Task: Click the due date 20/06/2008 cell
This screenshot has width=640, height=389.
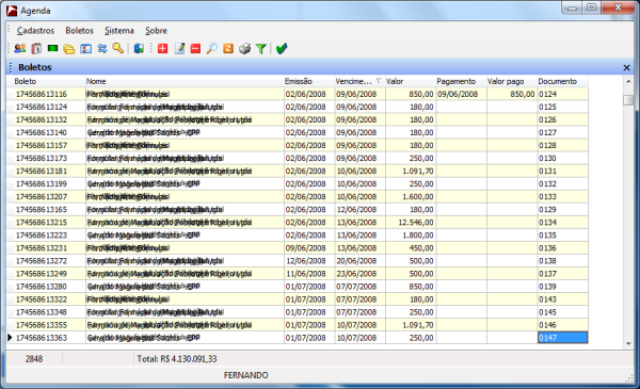Action: click(x=360, y=261)
